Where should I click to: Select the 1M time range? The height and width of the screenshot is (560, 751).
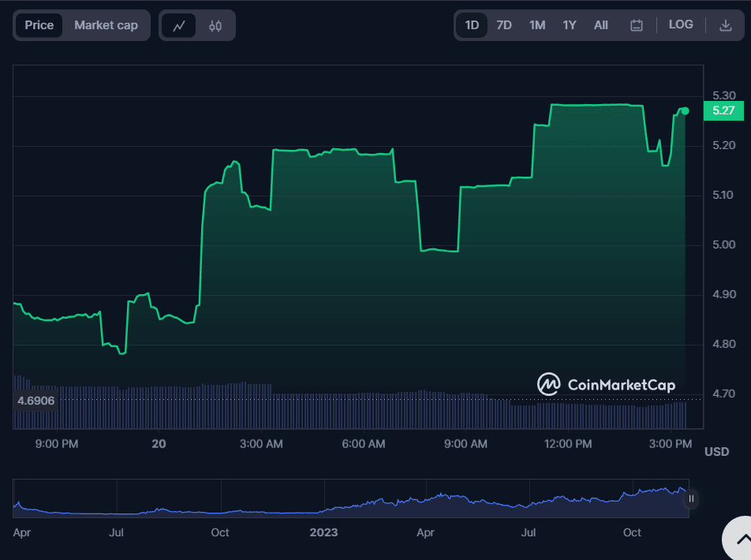point(537,25)
